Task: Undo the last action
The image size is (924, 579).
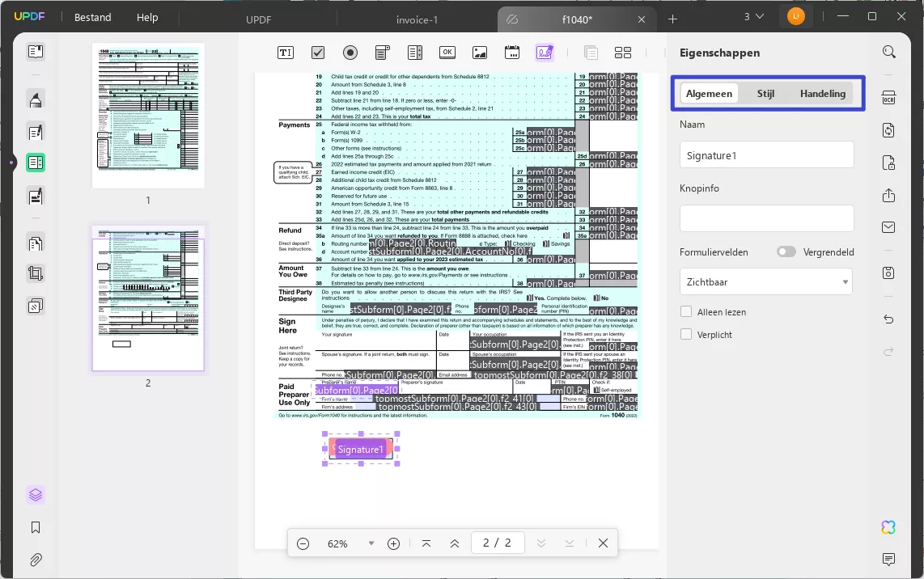Action: (888, 319)
